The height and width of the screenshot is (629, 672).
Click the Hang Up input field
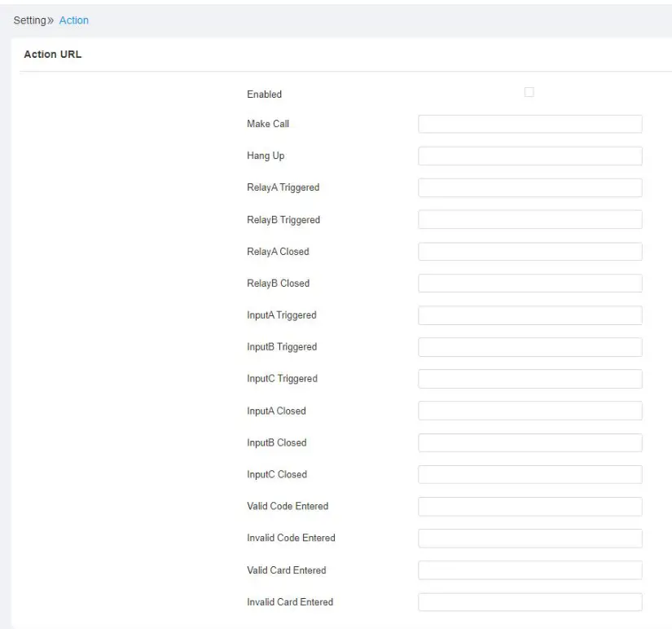coord(529,156)
